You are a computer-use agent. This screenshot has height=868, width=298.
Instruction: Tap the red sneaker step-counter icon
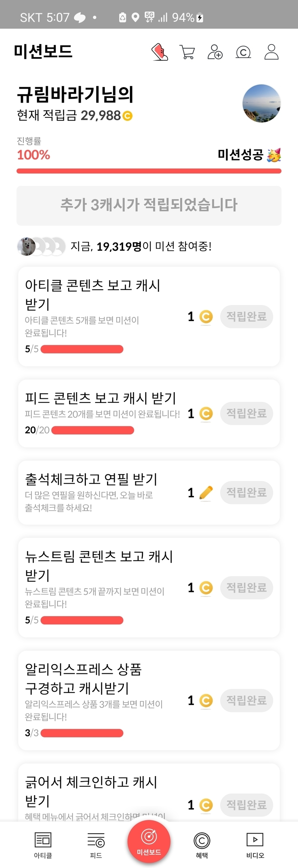[160, 52]
